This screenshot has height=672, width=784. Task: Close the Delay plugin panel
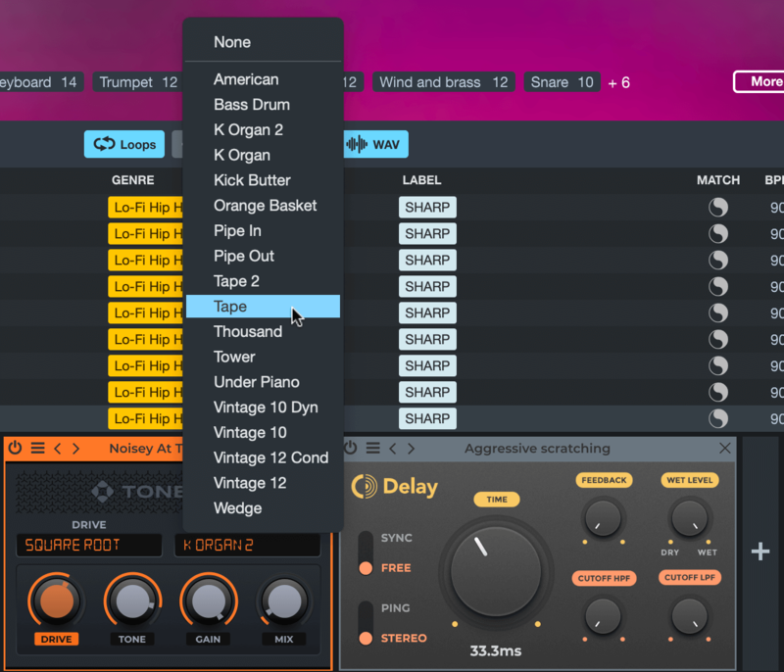pyautogui.click(x=725, y=449)
